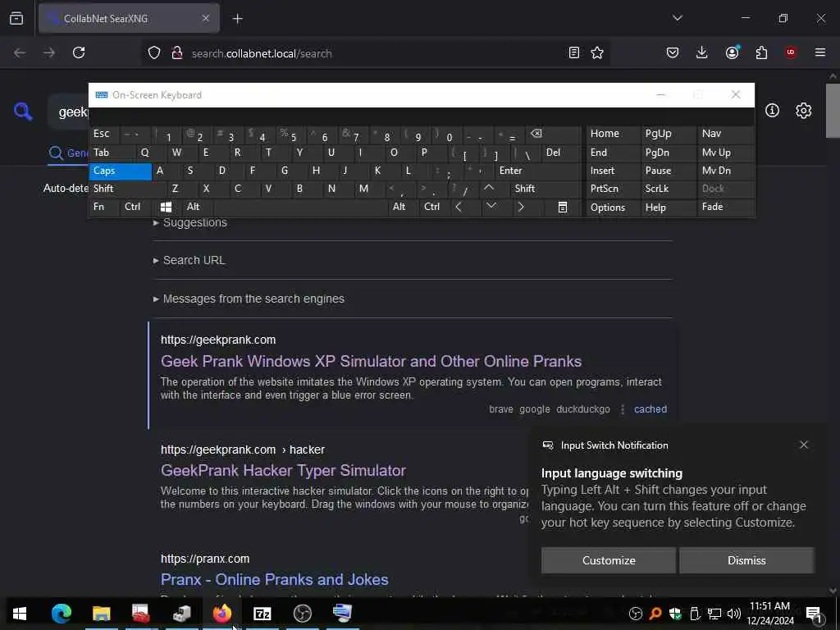Click the Backspace key on the keyboard
Image resolution: width=840 pixels, height=630 pixels.
click(553, 134)
